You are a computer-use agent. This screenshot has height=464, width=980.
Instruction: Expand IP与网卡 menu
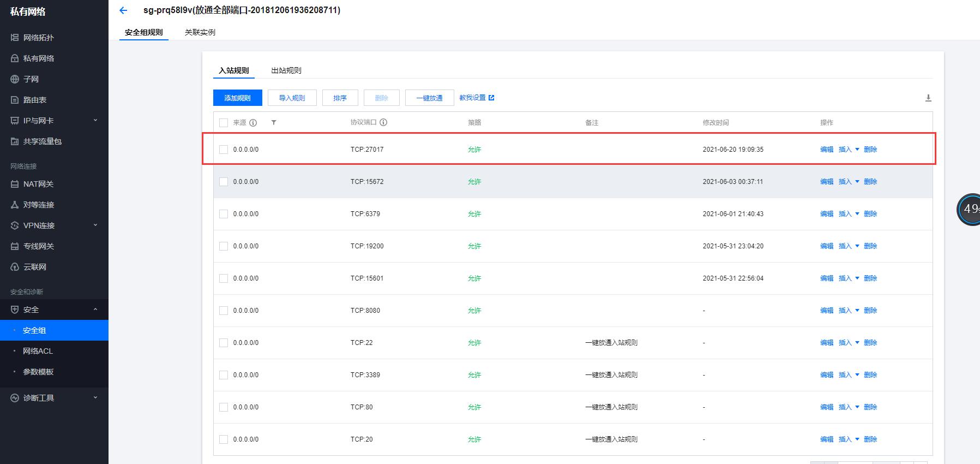(95, 121)
